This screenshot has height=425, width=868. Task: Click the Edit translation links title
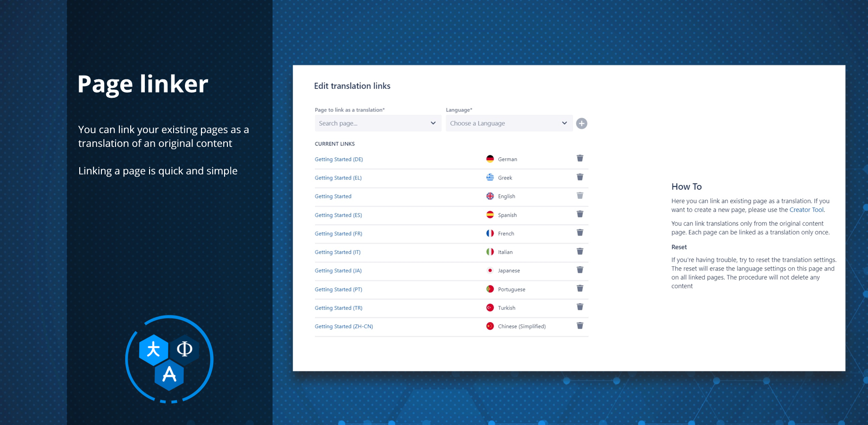pyautogui.click(x=352, y=86)
